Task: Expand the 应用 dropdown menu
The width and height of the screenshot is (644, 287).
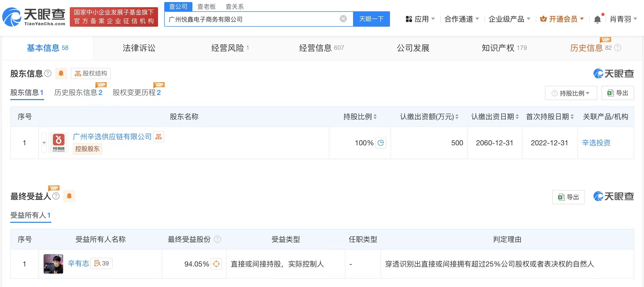Action: [422, 19]
